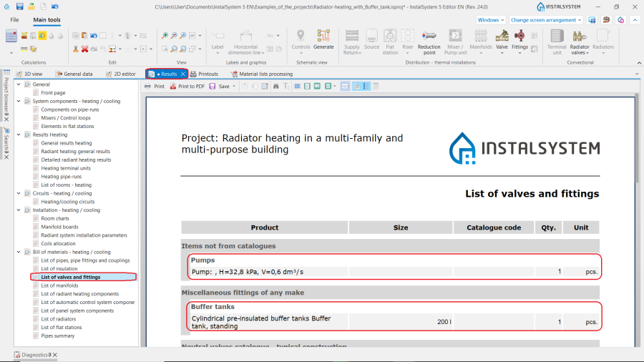644x362 pixels.
Task: Create a new blank document via the quick access toolbar
Action: [x=43, y=6]
